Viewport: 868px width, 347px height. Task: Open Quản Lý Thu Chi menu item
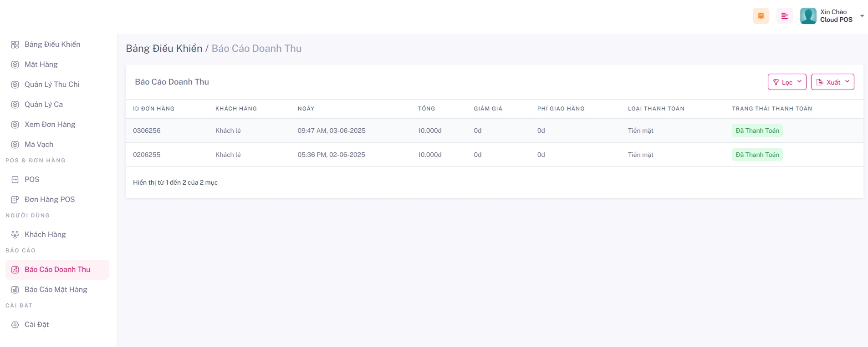point(51,85)
